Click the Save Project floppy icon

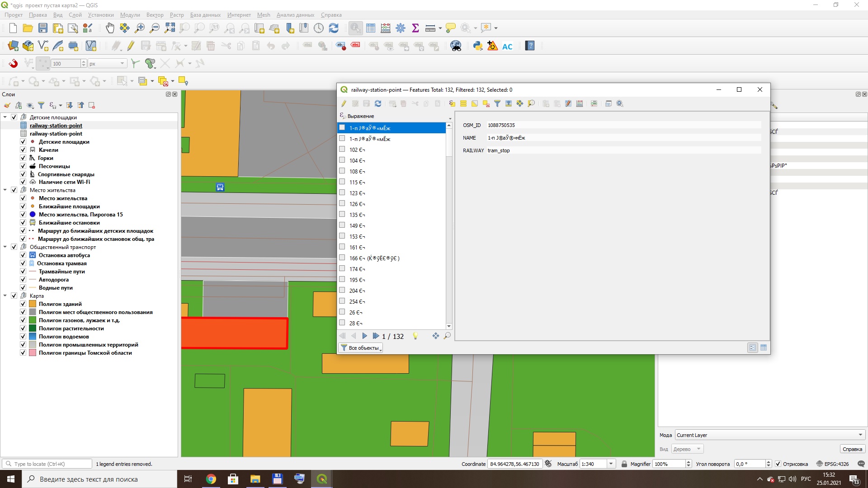pos(43,28)
